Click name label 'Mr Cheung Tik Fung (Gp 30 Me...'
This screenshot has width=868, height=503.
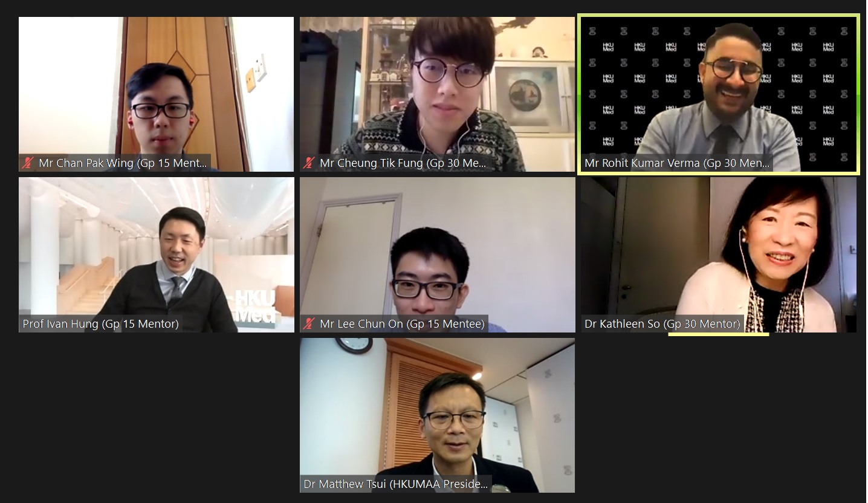pos(403,163)
